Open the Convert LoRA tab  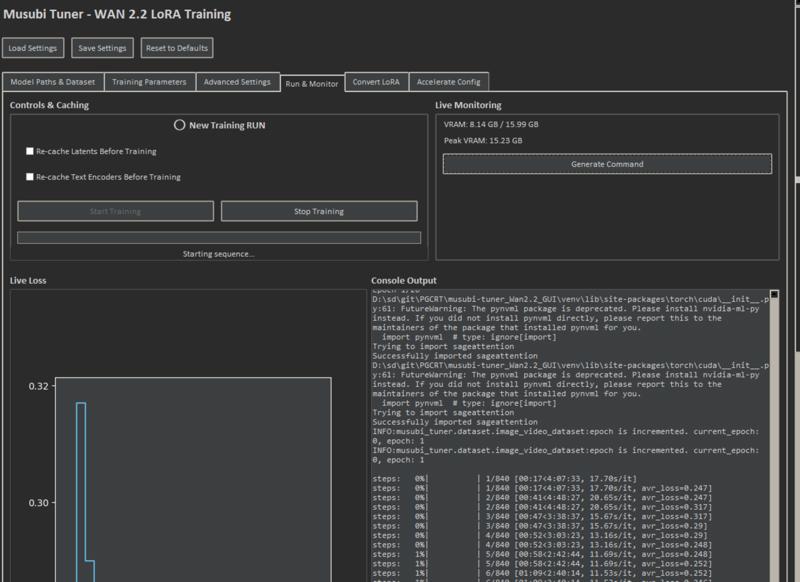pos(376,82)
